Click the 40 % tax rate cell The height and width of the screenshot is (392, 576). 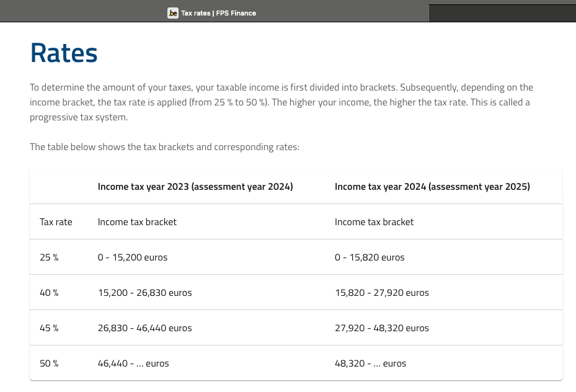point(49,293)
